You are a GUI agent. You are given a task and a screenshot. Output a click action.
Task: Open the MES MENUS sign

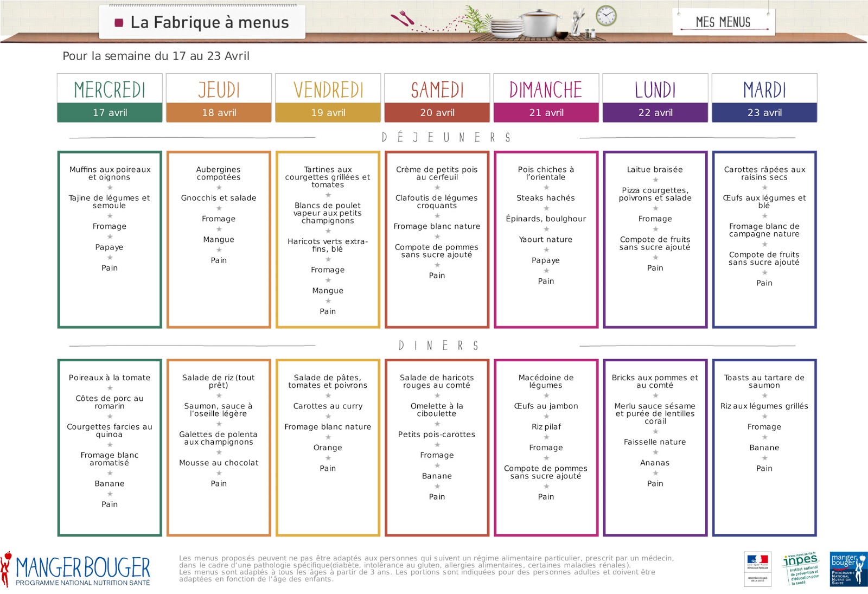pyautogui.click(x=723, y=22)
